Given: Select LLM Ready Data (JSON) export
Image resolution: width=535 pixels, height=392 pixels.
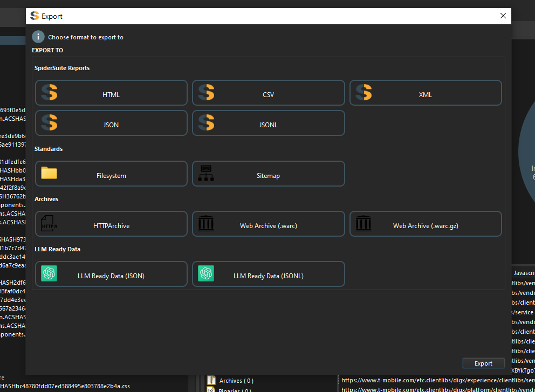Looking at the screenshot, I should (x=111, y=274).
